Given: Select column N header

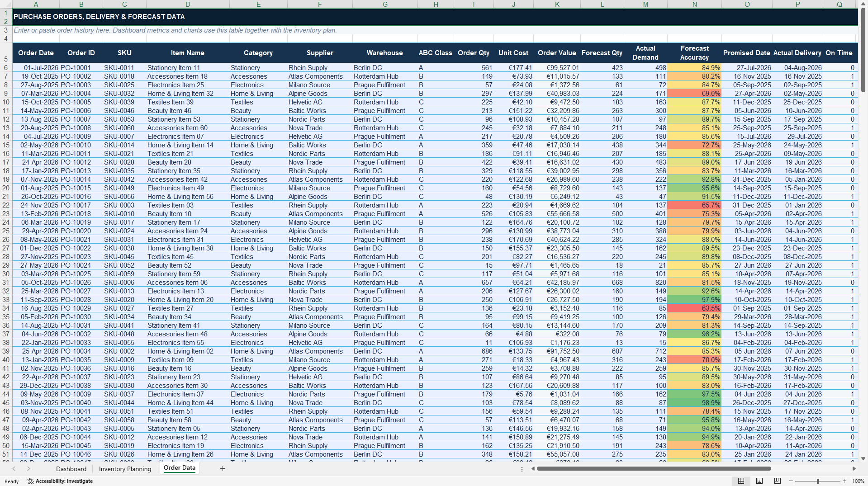Looking at the screenshot, I should click(x=694, y=4).
